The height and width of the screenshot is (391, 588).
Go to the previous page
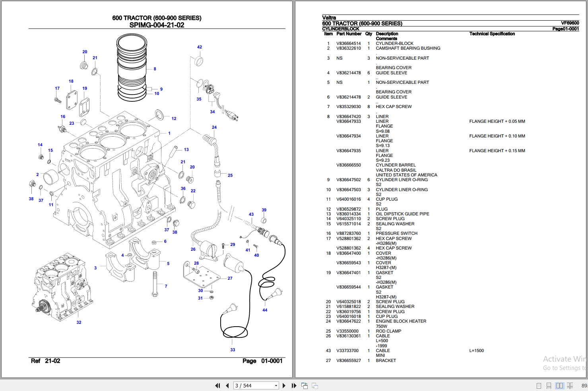tap(227, 385)
